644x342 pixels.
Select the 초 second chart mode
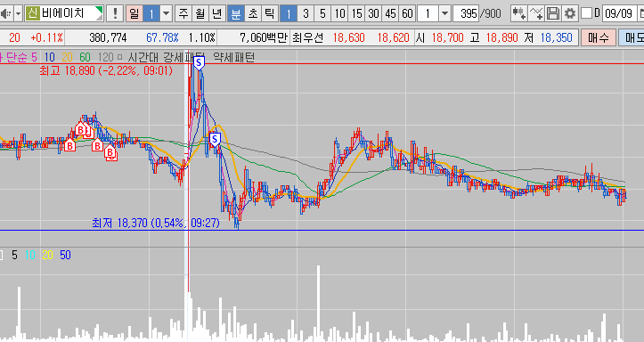click(253, 14)
